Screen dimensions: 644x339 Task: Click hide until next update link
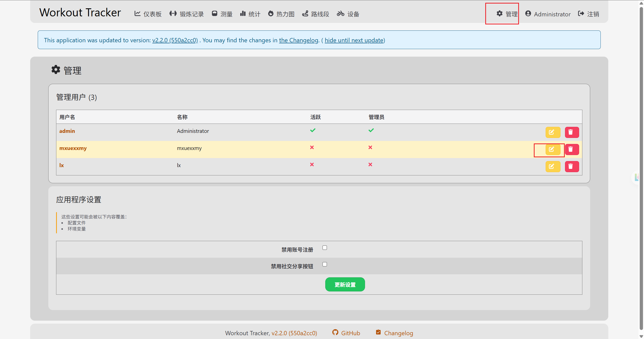tap(354, 40)
